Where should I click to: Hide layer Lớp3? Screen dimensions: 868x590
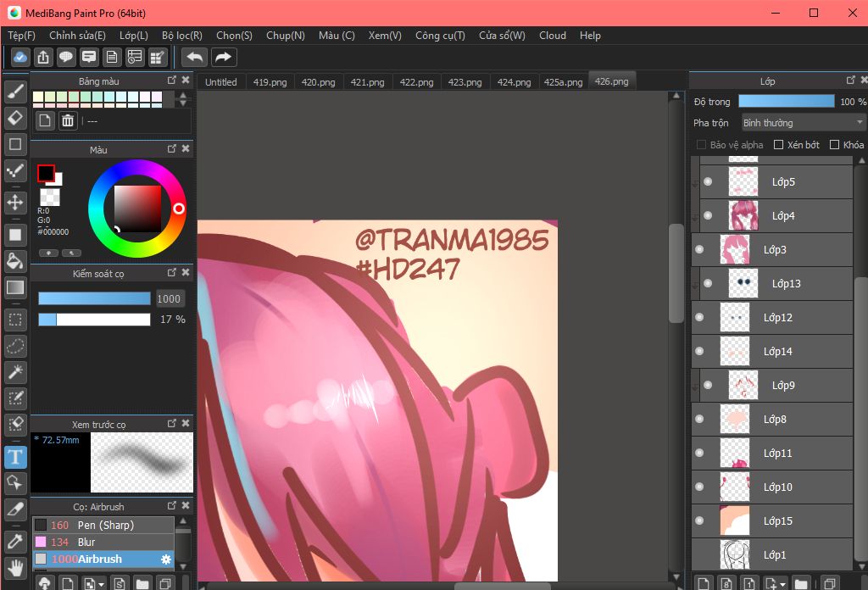[x=699, y=249]
